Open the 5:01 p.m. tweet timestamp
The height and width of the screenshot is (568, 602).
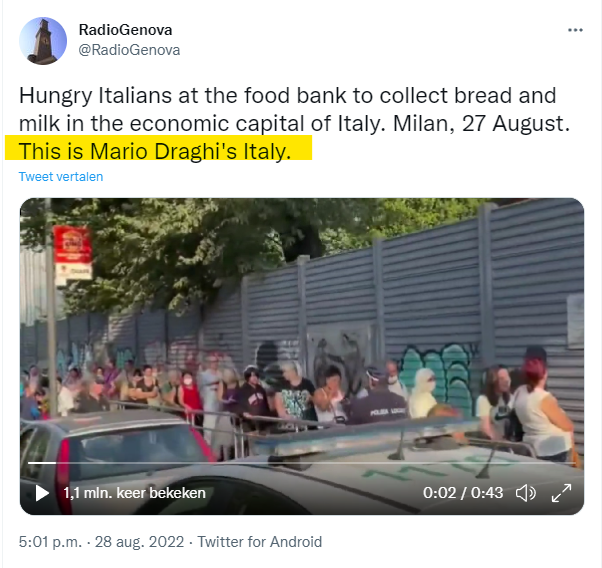click(50, 542)
